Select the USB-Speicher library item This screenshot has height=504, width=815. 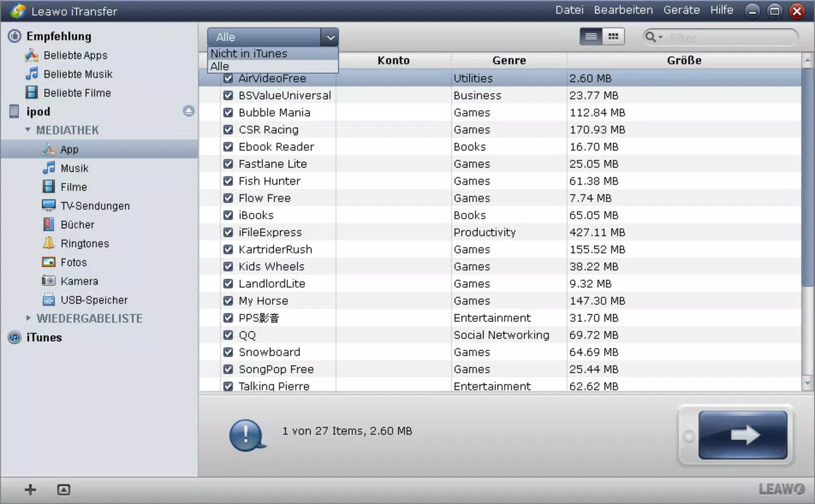(84, 301)
